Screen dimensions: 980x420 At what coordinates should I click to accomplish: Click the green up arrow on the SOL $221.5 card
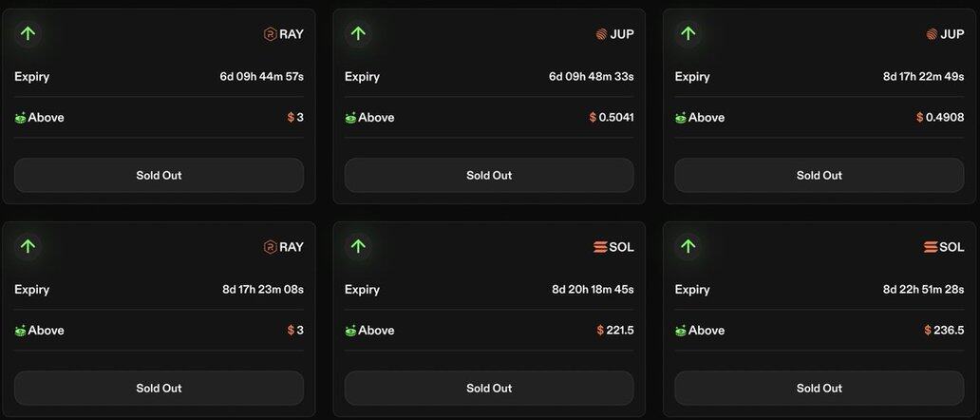tap(358, 247)
